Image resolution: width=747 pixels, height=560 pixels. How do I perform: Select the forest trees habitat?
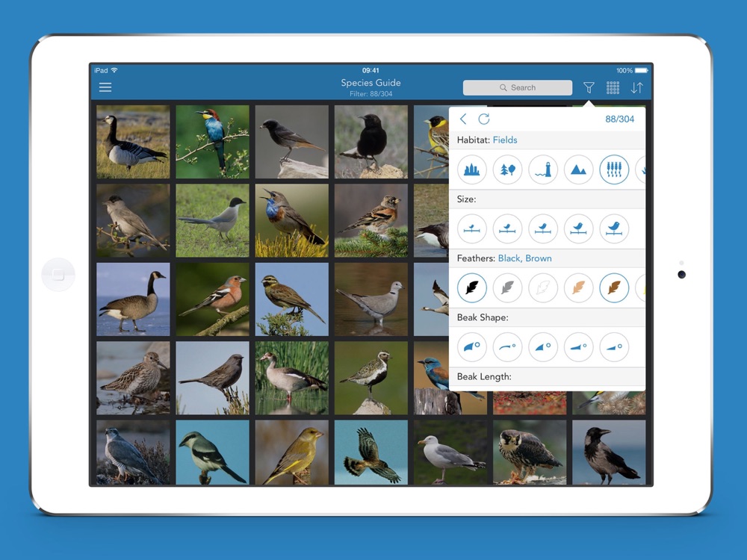click(x=507, y=169)
